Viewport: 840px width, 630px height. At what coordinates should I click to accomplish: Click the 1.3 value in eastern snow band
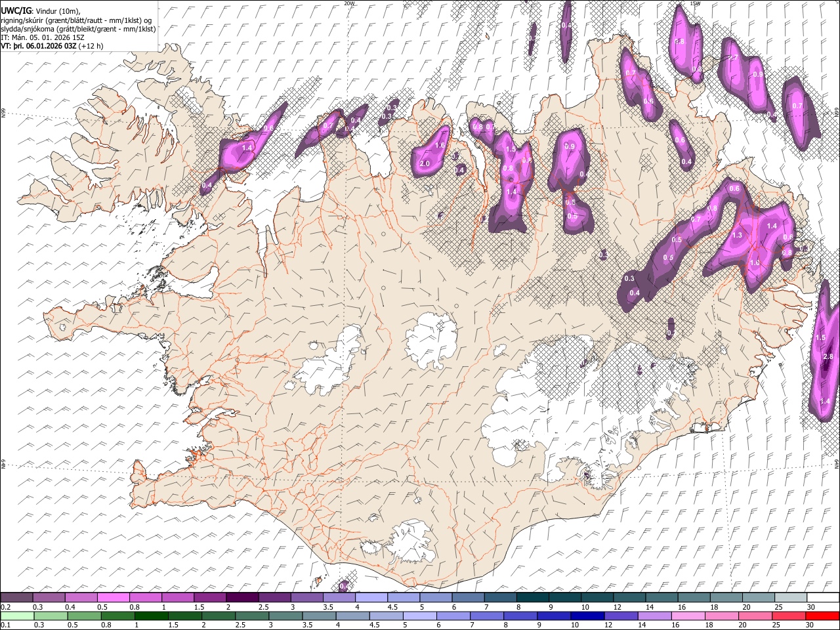pos(737,235)
